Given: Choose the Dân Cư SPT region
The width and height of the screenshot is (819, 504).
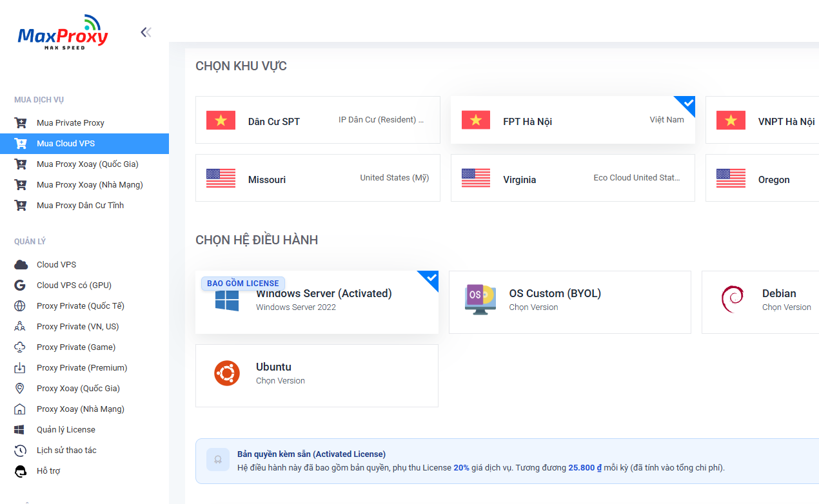Looking at the screenshot, I should [x=318, y=120].
